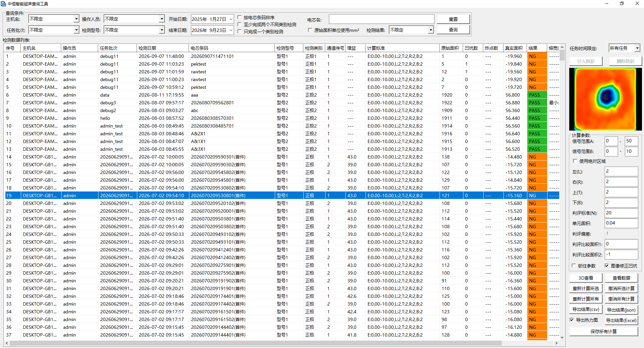Click the 判评标准(N) value field
Viewport: 644px width, 348px height.
[621, 213]
